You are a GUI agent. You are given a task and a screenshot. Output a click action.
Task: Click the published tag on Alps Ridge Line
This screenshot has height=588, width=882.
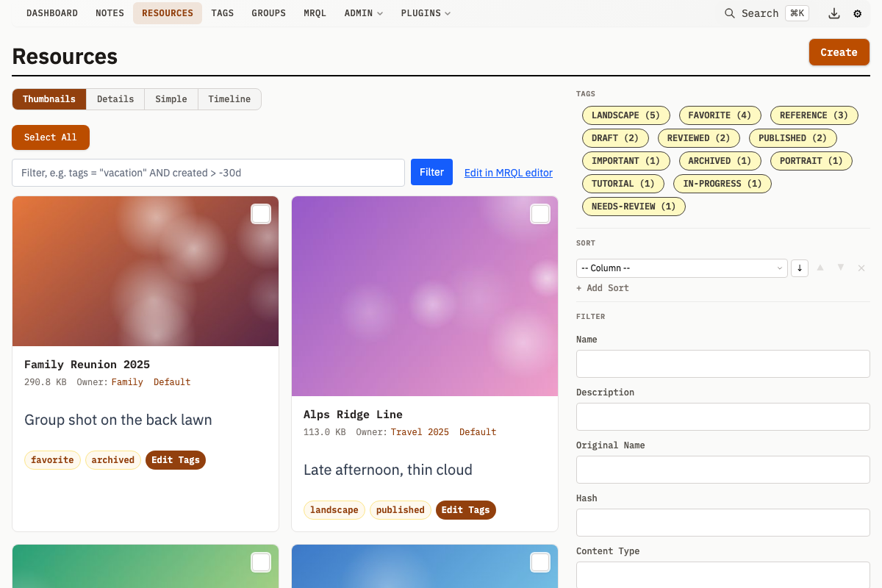pyautogui.click(x=401, y=510)
